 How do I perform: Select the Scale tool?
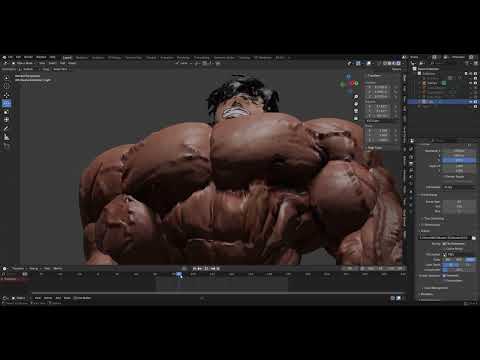pyautogui.click(x=6, y=112)
